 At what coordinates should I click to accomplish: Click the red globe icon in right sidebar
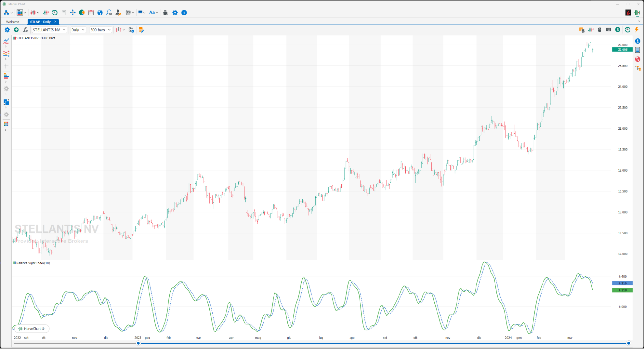point(638,59)
